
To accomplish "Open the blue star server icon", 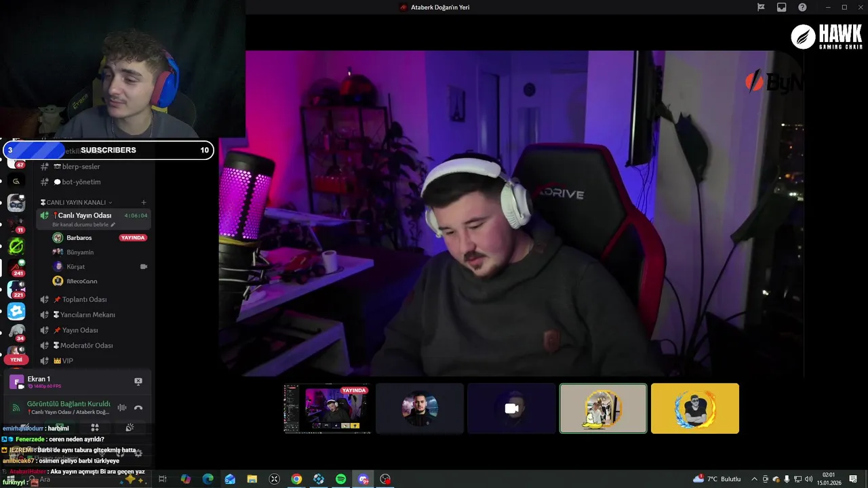I will click(16, 311).
